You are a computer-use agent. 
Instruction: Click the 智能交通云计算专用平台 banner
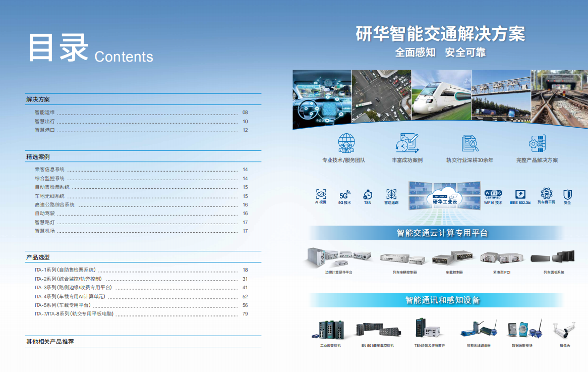pos(436,233)
